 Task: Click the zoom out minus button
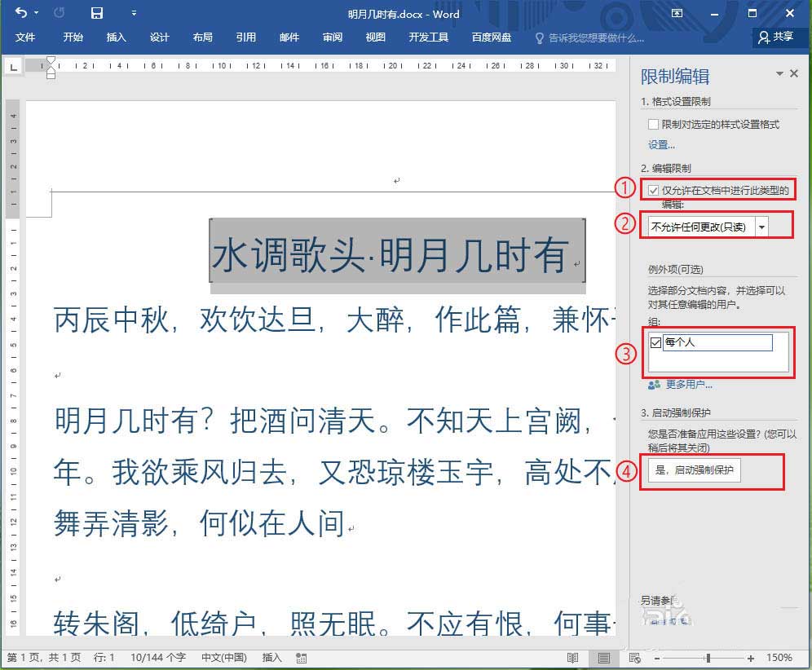pyautogui.click(x=657, y=658)
